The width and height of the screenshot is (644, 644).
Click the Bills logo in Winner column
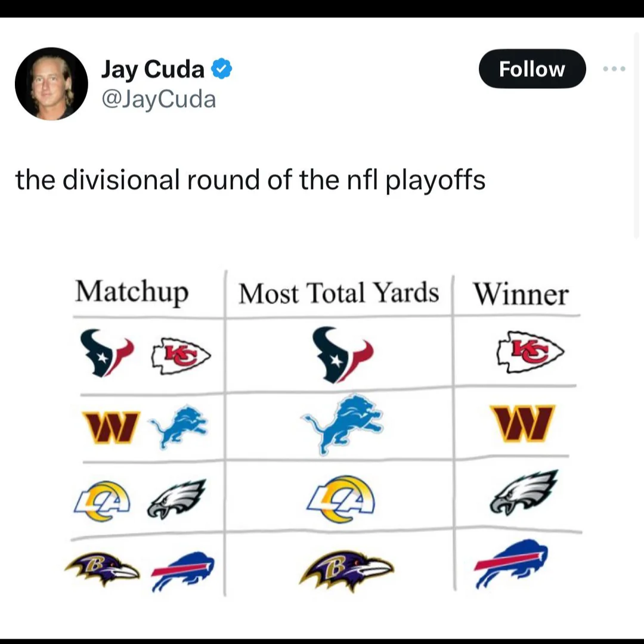[x=512, y=563]
